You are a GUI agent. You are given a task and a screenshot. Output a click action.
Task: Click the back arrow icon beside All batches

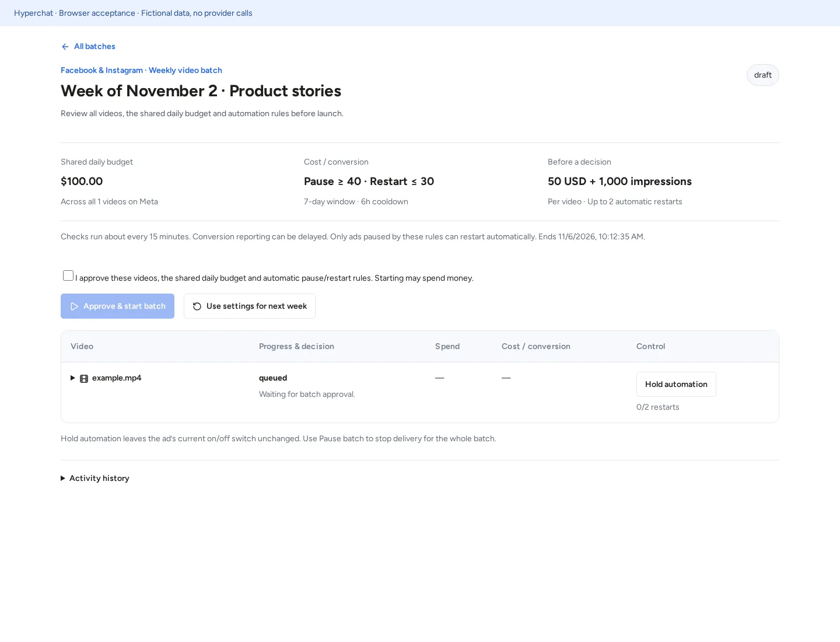click(x=65, y=47)
